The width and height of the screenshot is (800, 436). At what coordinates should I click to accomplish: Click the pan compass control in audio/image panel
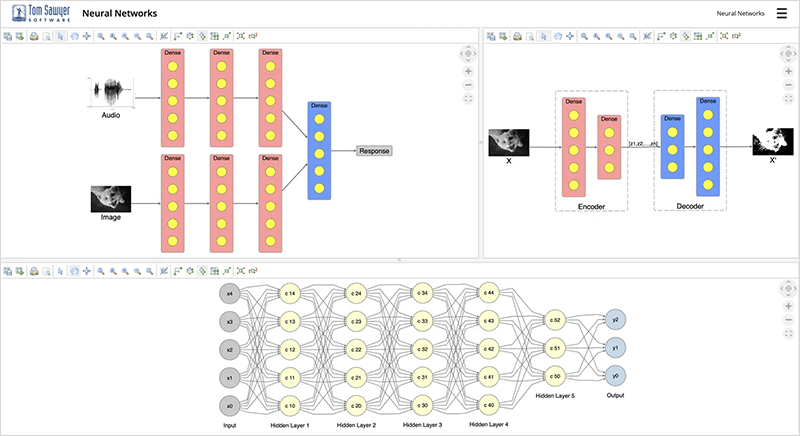pyautogui.click(x=468, y=53)
